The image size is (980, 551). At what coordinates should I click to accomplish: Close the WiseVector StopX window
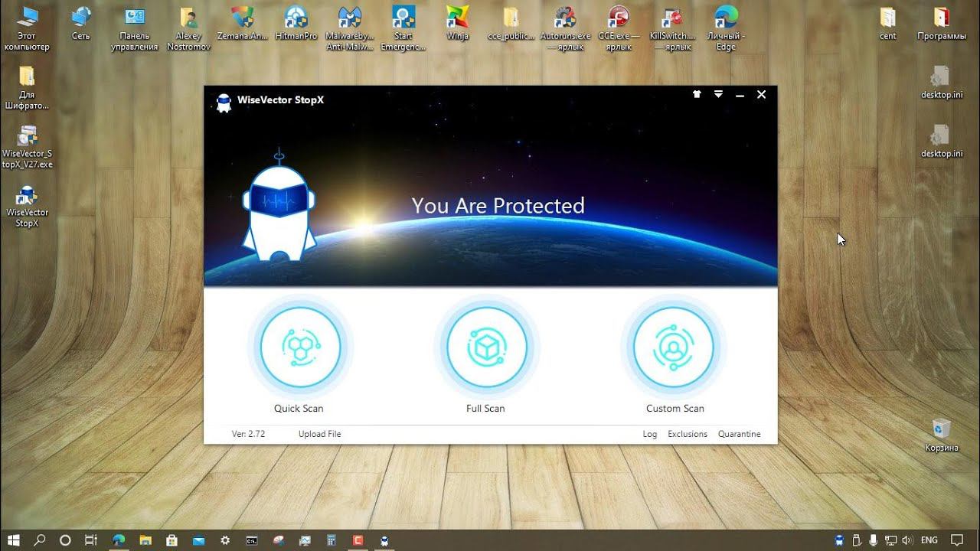click(x=761, y=94)
